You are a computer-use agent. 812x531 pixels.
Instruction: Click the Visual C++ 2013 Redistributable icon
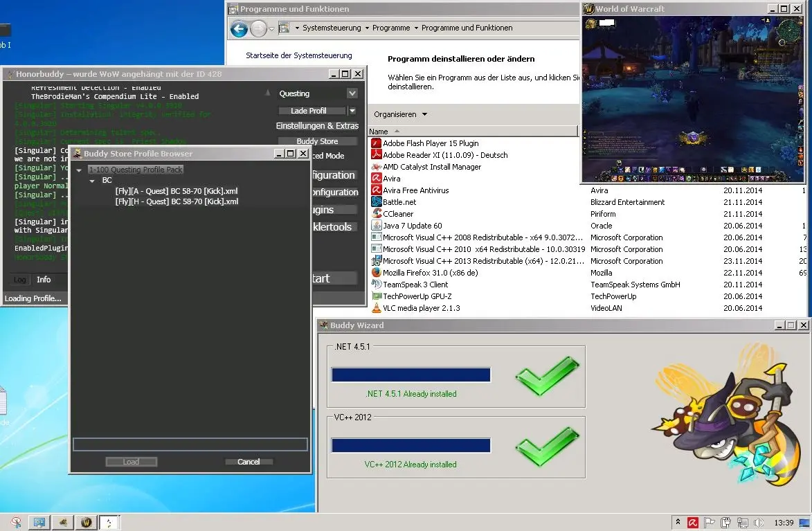(x=377, y=260)
